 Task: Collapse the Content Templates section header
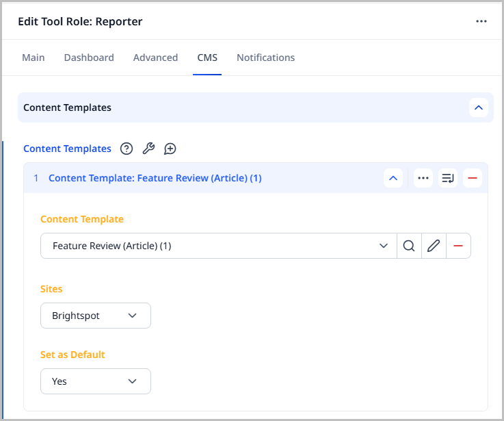pos(479,107)
